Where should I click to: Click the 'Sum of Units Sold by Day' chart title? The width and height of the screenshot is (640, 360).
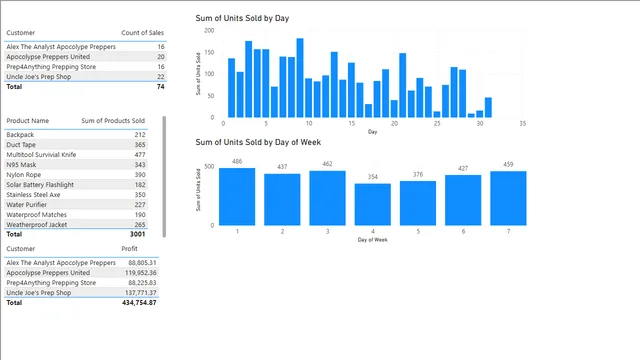(x=242, y=18)
